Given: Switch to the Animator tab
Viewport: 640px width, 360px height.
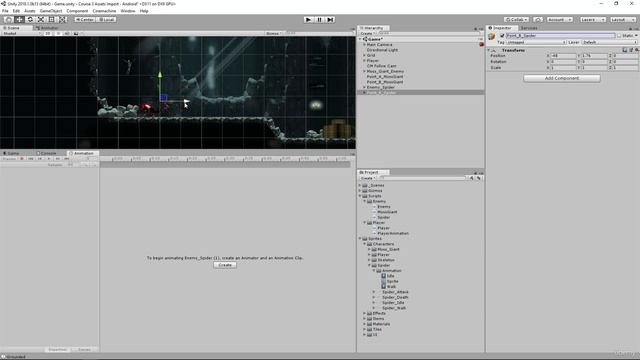Looking at the screenshot, I should 47,28.
